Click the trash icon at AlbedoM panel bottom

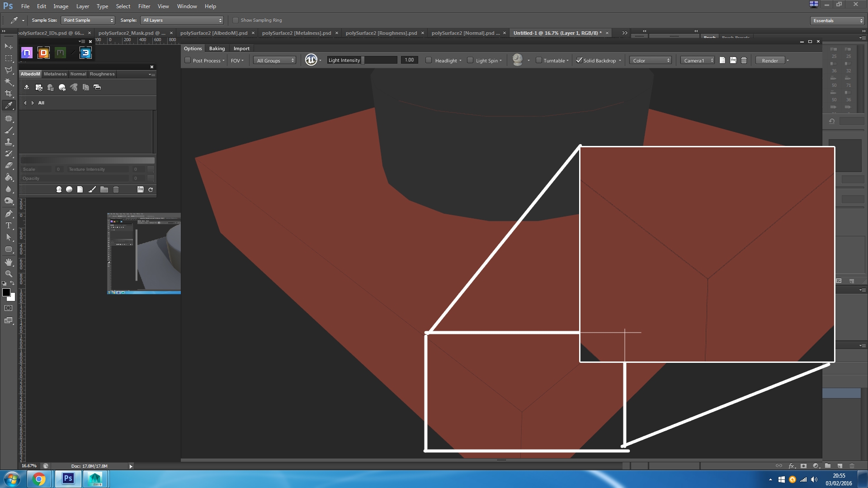pyautogui.click(x=116, y=189)
